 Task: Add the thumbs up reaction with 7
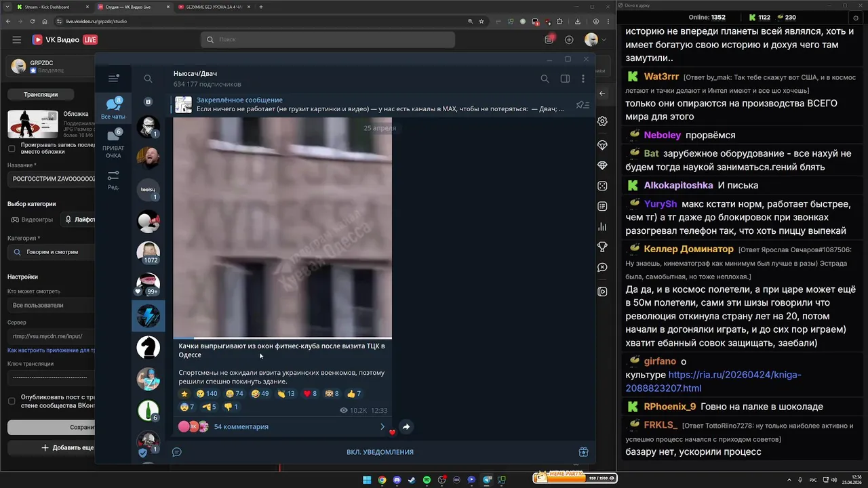click(x=354, y=394)
